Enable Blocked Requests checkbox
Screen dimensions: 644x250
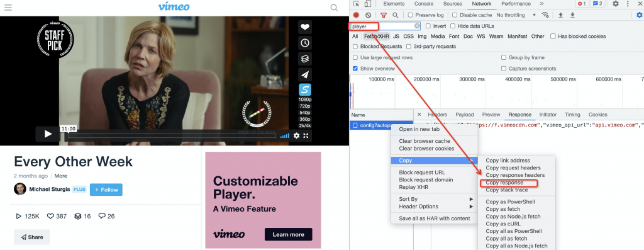coord(355,47)
